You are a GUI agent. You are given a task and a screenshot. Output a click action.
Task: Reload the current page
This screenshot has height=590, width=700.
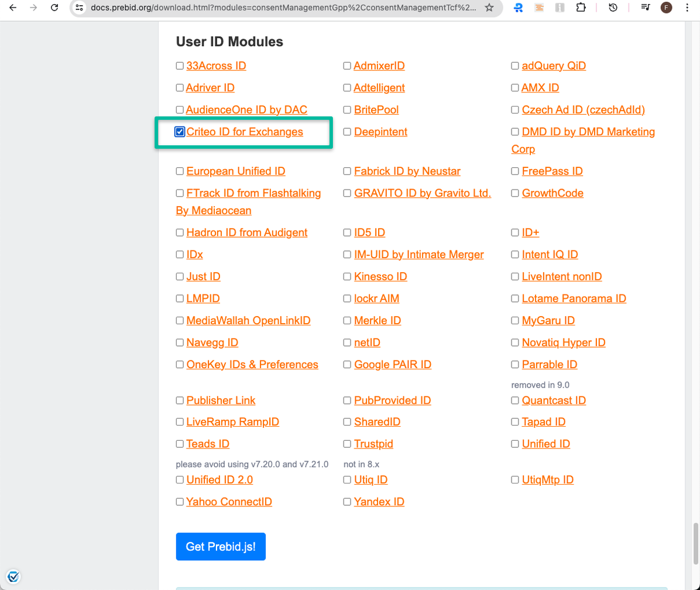pos(54,8)
